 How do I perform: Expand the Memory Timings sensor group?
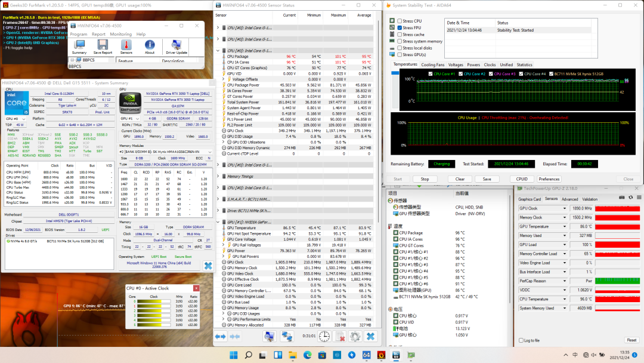[218, 176]
